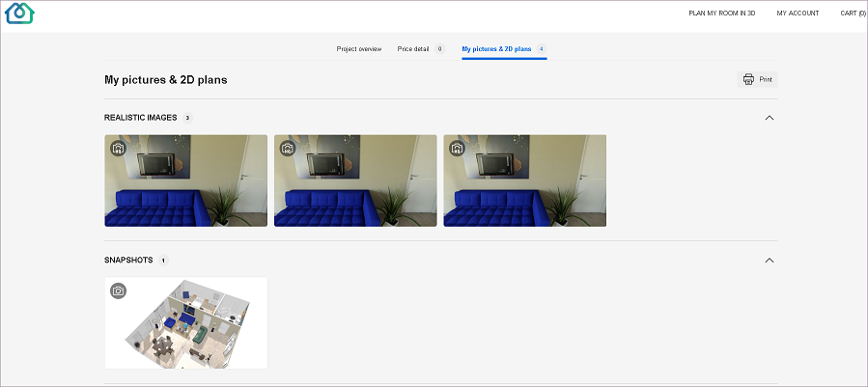Open the Price detail tab

tap(413, 48)
